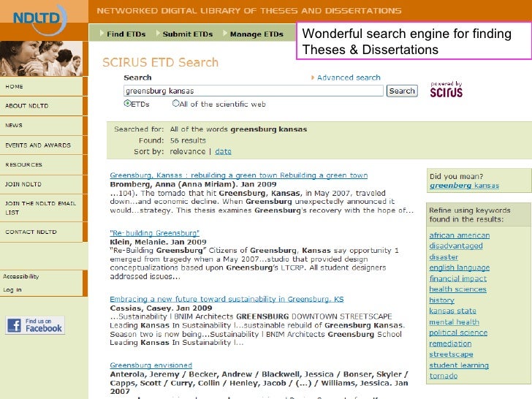The width and height of the screenshot is (532, 399).
Task: Refine by student learning keyword
Action: pyautogui.click(x=459, y=365)
